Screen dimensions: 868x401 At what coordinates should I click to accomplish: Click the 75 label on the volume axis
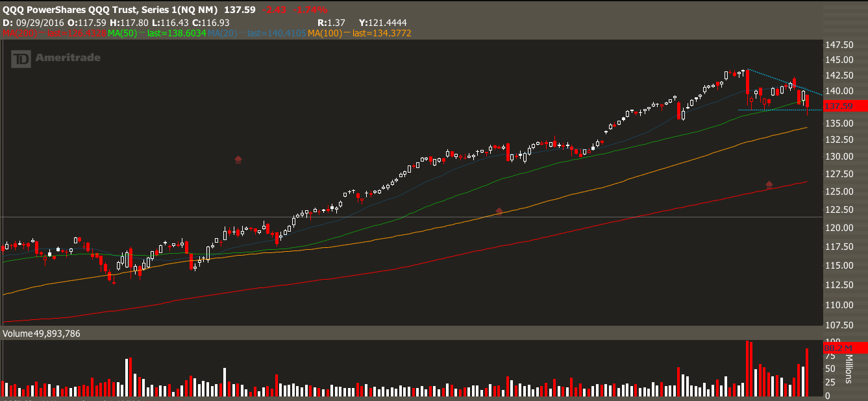[830, 355]
